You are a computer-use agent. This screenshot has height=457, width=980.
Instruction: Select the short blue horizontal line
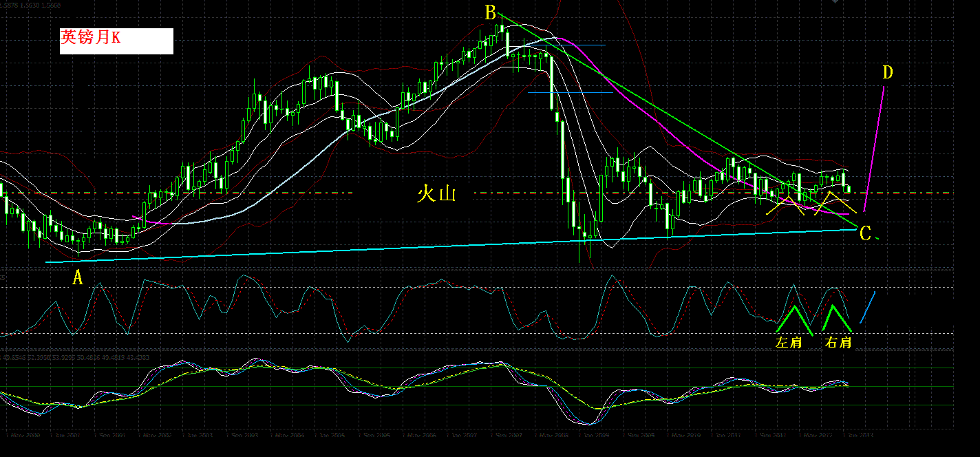(x=570, y=92)
